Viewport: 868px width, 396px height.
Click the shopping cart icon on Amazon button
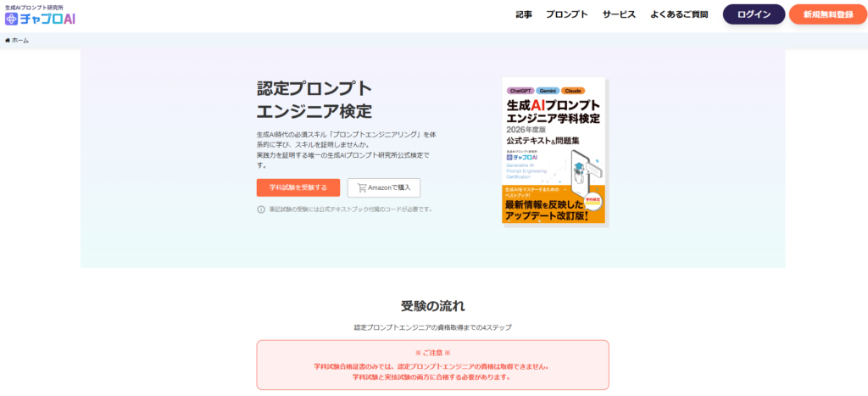coord(362,187)
